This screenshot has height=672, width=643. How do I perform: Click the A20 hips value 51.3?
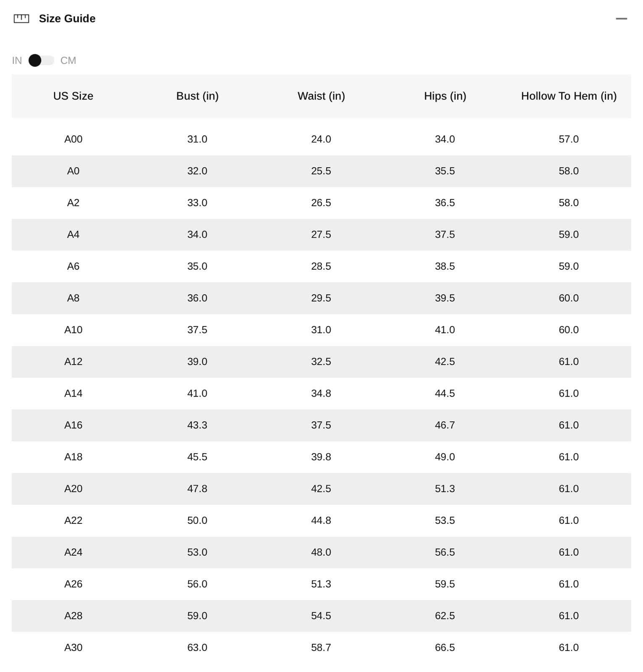tap(445, 489)
